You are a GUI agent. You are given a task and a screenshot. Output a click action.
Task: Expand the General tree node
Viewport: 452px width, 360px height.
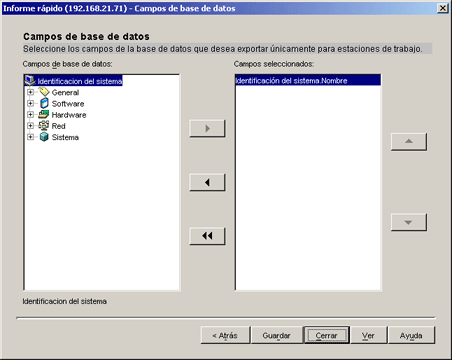30,92
